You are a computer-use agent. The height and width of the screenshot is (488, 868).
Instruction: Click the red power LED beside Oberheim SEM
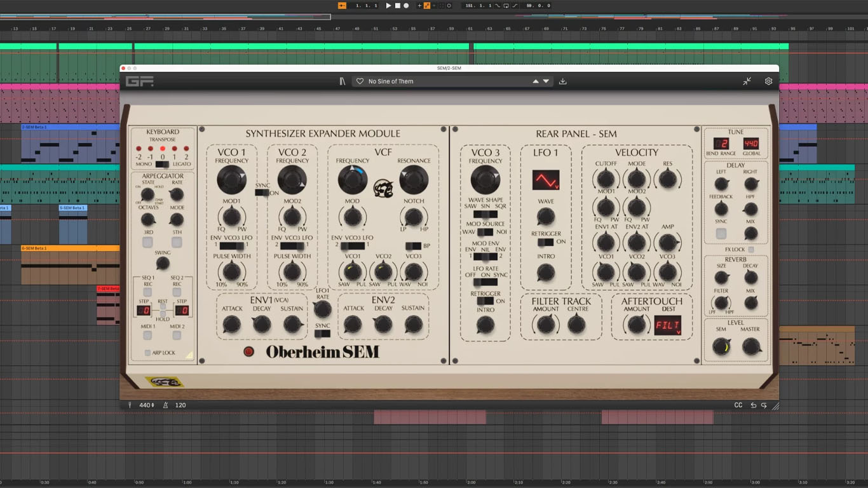click(248, 351)
